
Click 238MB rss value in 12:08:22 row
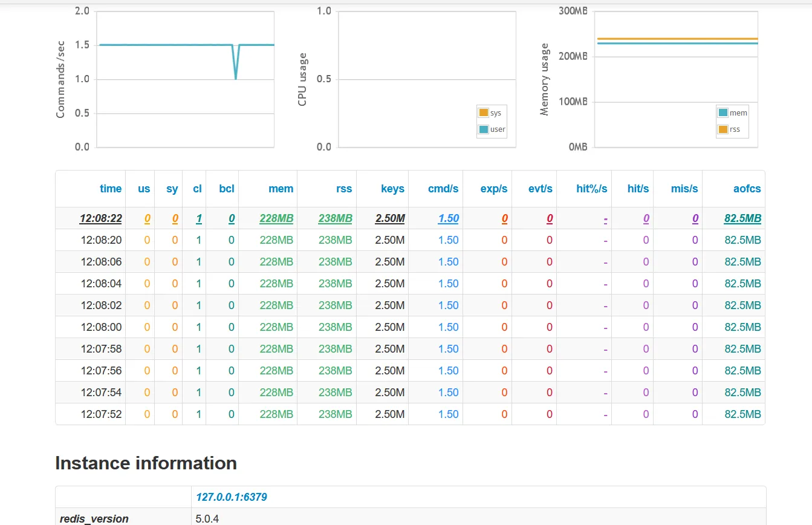pos(335,218)
